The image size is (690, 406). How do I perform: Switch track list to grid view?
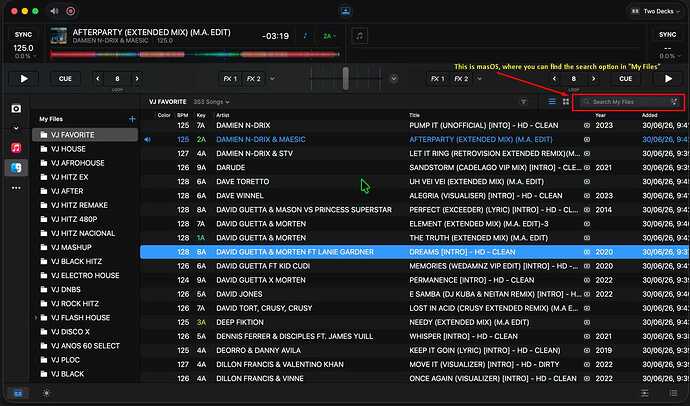pyautogui.click(x=566, y=102)
